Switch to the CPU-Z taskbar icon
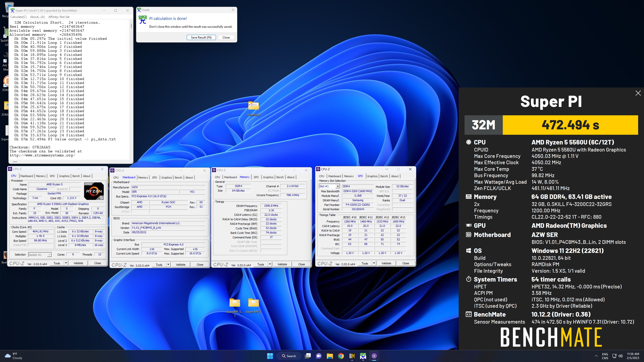This screenshot has height=362, width=644. pyautogui.click(x=374, y=356)
